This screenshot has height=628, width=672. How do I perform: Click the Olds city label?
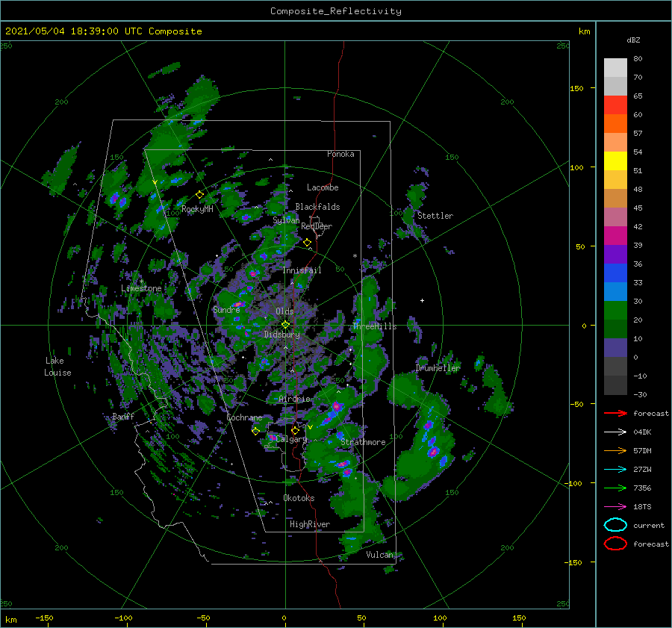[284, 311]
